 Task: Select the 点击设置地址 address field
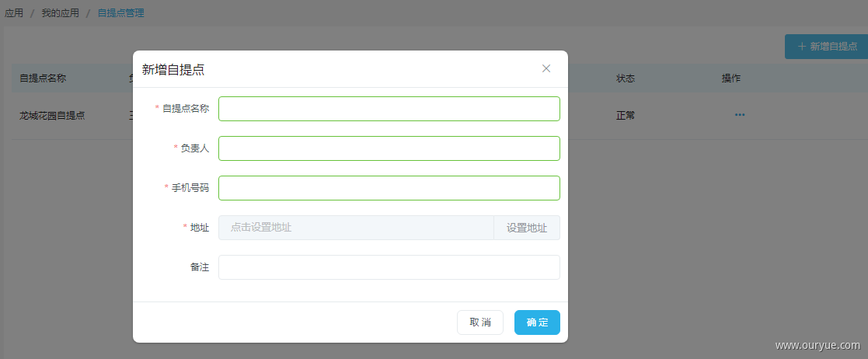pyautogui.click(x=356, y=228)
